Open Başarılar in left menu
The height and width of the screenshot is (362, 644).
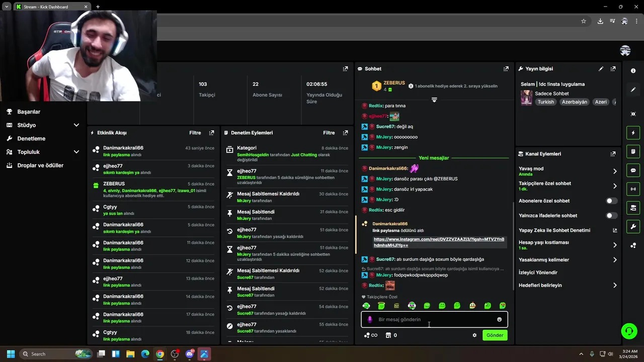pos(29,112)
